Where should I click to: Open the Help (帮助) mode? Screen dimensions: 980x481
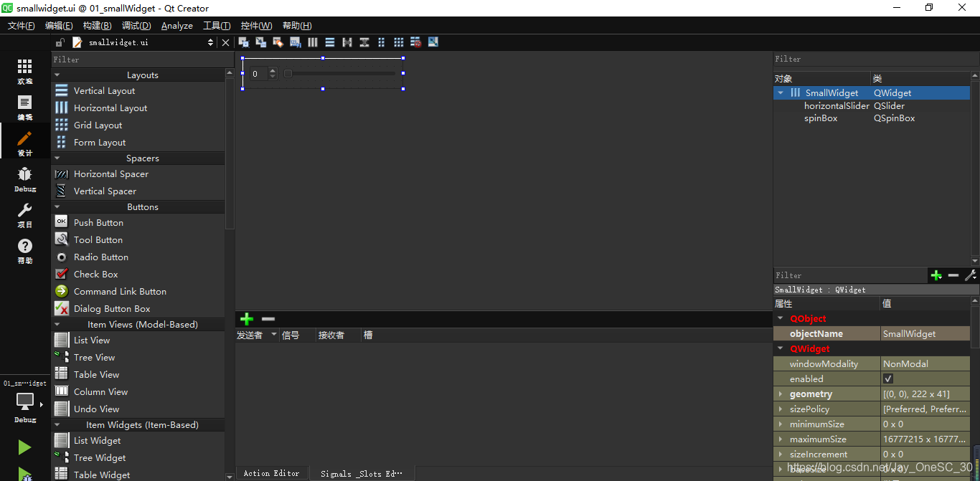(25, 251)
